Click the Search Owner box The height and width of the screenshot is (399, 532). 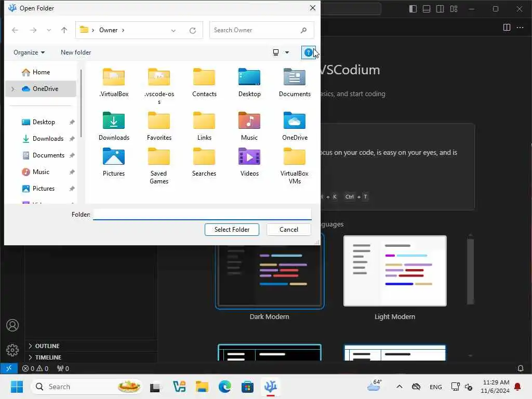pos(262,30)
